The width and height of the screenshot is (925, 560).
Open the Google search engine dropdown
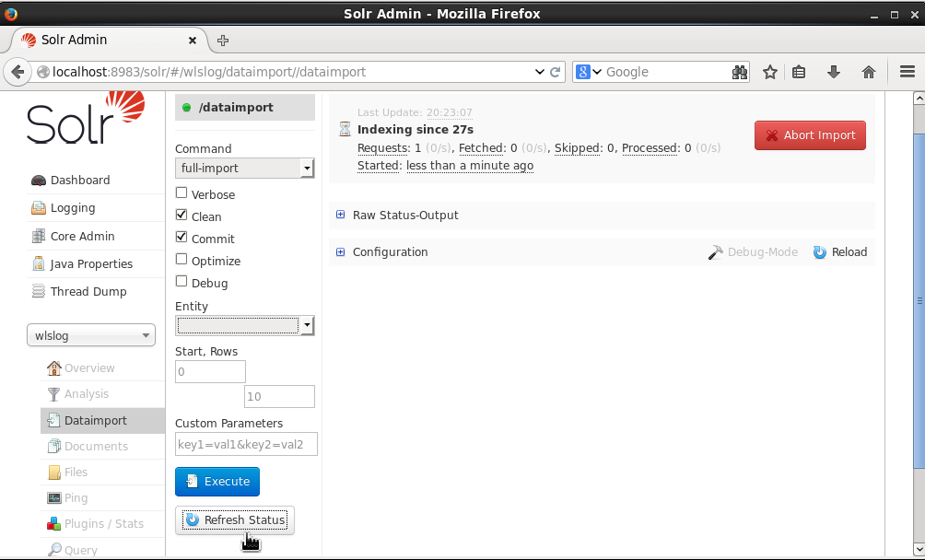588,72
